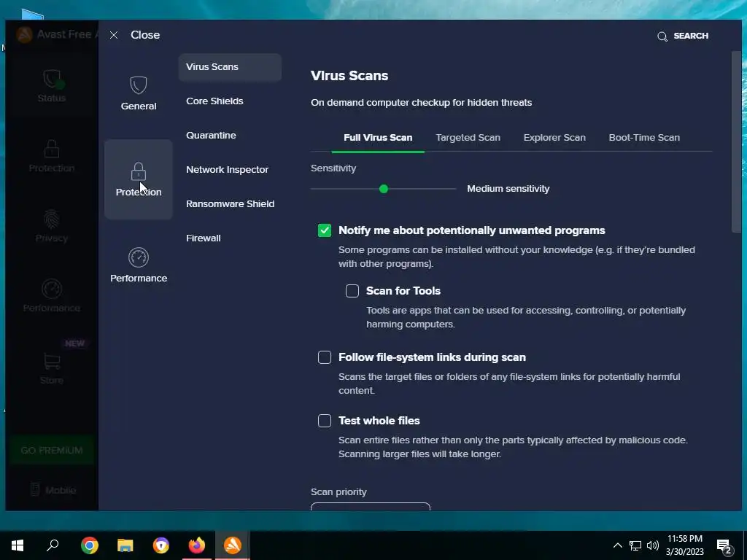Click the settings vertical scrollbar
This screenshot has height=560, width=747.
coord(737,142)
